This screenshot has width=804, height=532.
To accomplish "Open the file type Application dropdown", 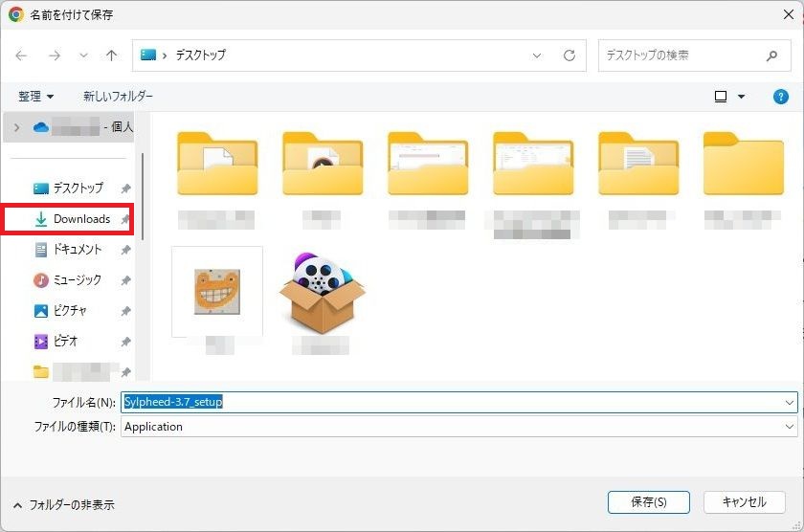I will [790, 427].
